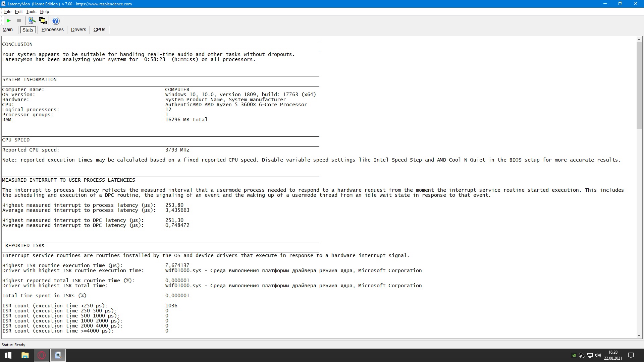The width and height of the screenshot is (644, 362).
Task: Click the scrollbar up arrow in report pane
Action: [x=639, y=40]
